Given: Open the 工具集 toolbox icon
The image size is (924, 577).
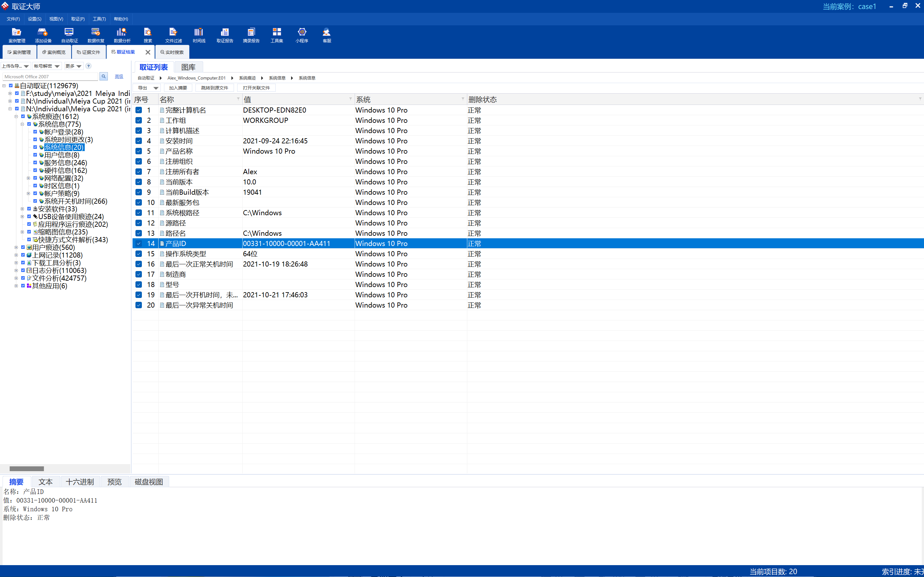Looking at the screenshot, I should [276, 32].
